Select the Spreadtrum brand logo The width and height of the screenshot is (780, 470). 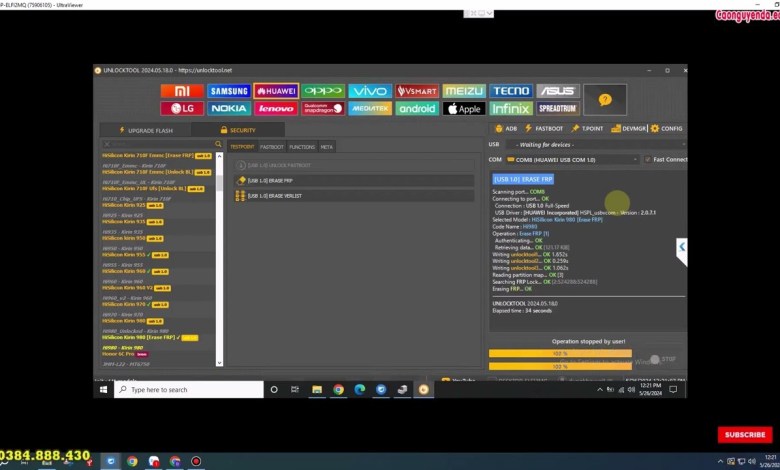point(558,108)
